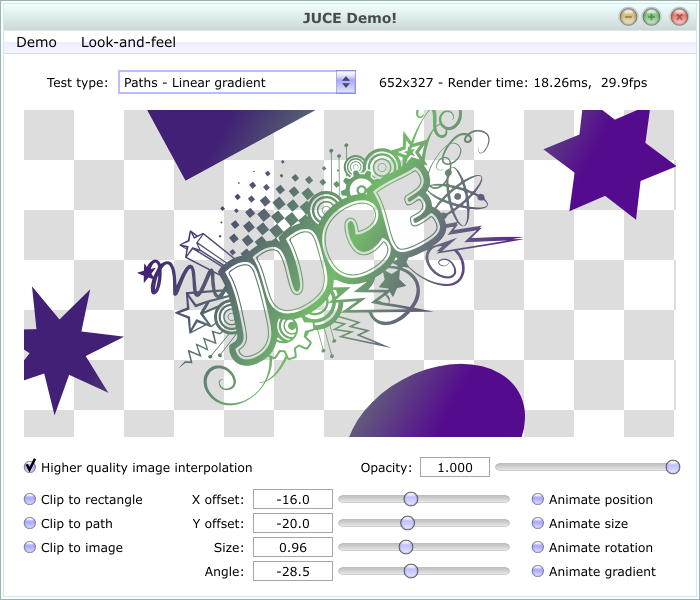700x600 pixels.
Task: Click the 'X offset:' label
Action: pos(218,500)
